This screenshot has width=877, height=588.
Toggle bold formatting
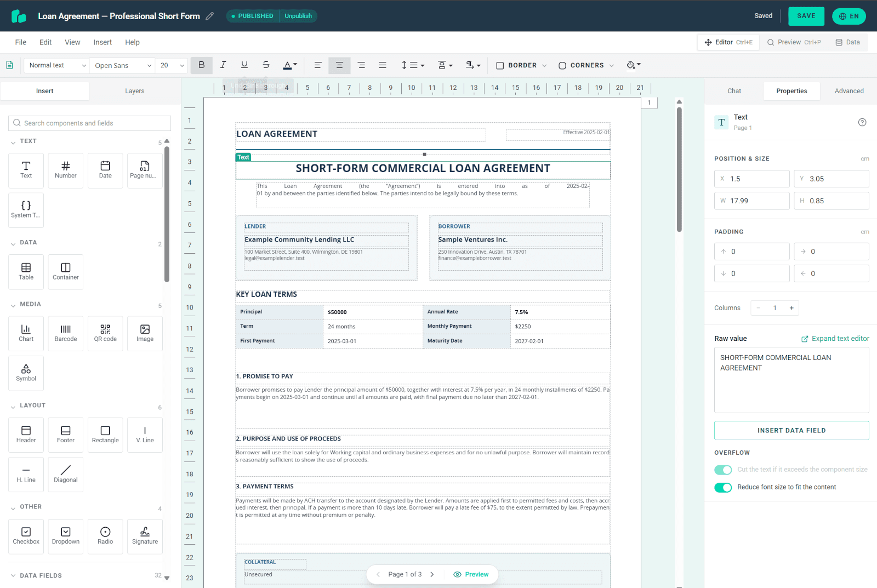202,65
